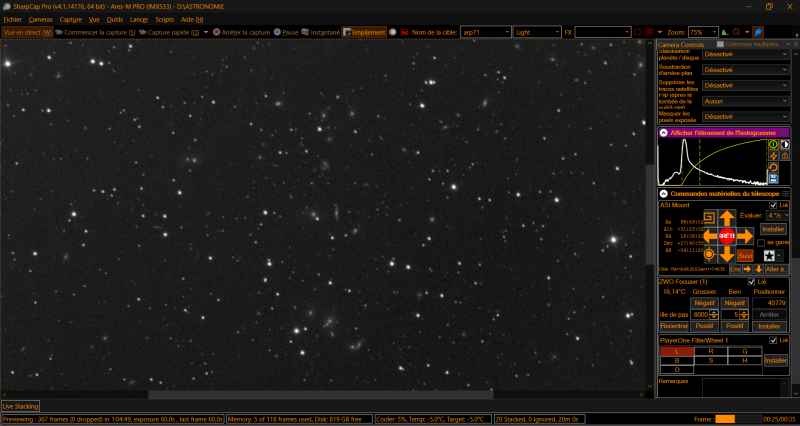The width and height of the screenshot is (800, 426).
Task: Select the L filter
Action: coord(677,352)
